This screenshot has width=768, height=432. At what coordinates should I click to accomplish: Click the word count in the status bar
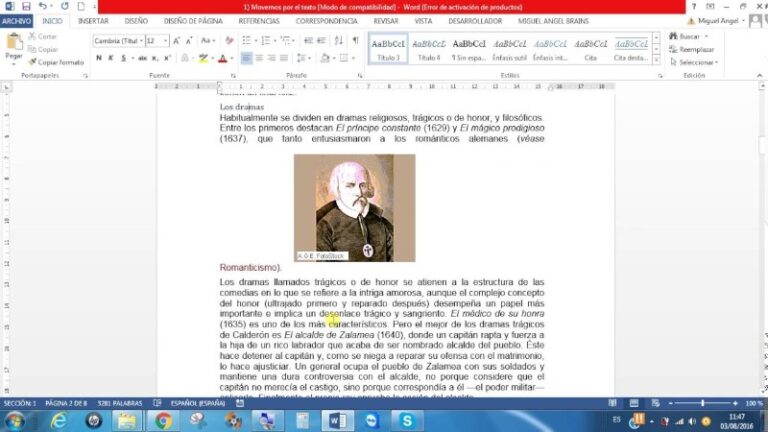coord(120,403)
